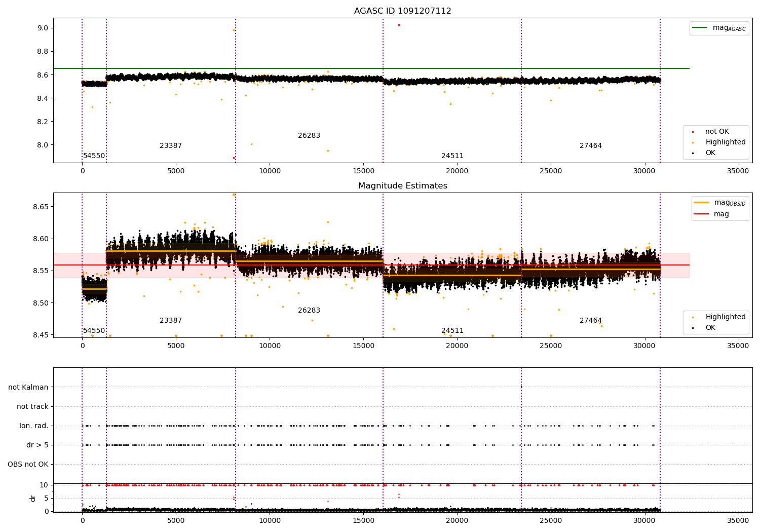Click 'Highlighted' legend entry in Magnitude Estimates plot

click(719, 317)
